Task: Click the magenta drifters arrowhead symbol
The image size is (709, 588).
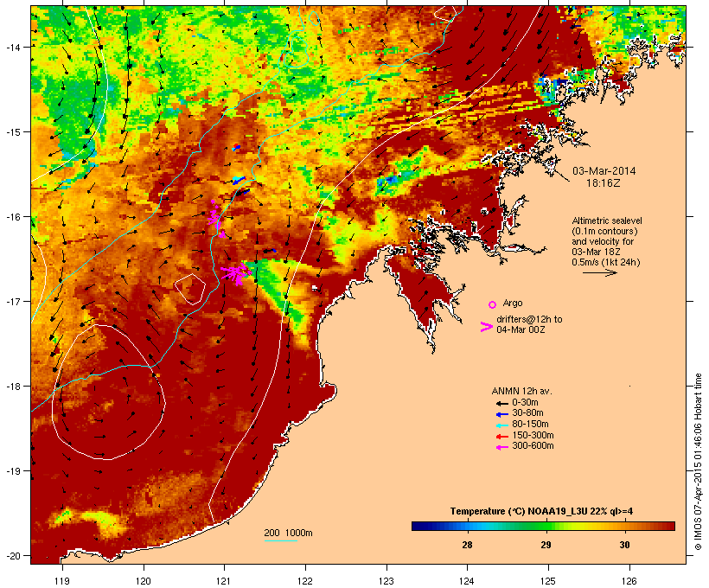Action: click(x=487, y=327)
